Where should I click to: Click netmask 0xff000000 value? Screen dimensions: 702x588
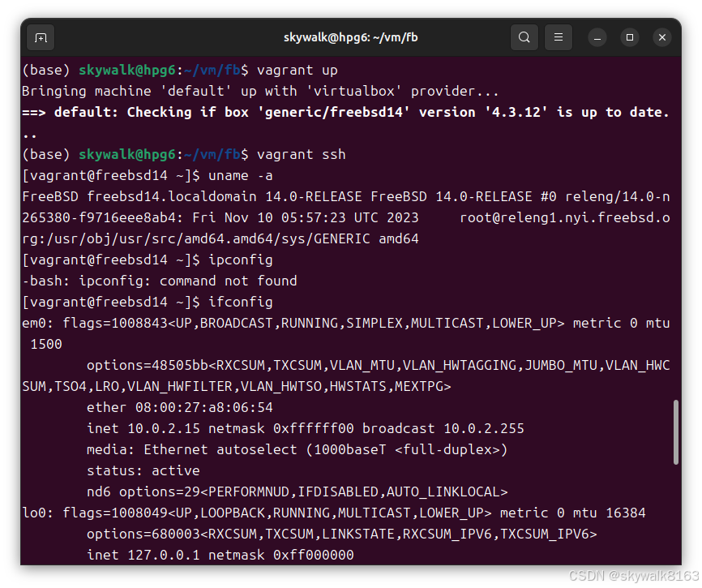(x=314, y=555)
